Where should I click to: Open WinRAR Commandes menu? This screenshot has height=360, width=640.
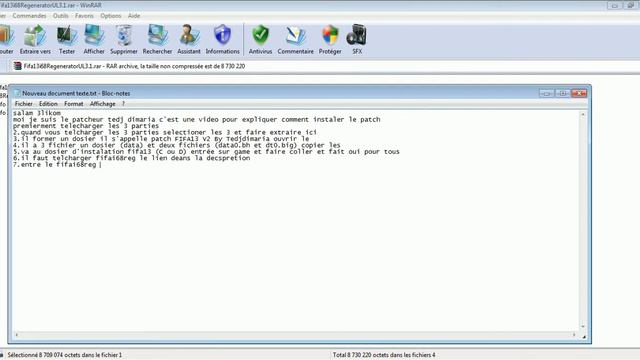pos(29,16)
